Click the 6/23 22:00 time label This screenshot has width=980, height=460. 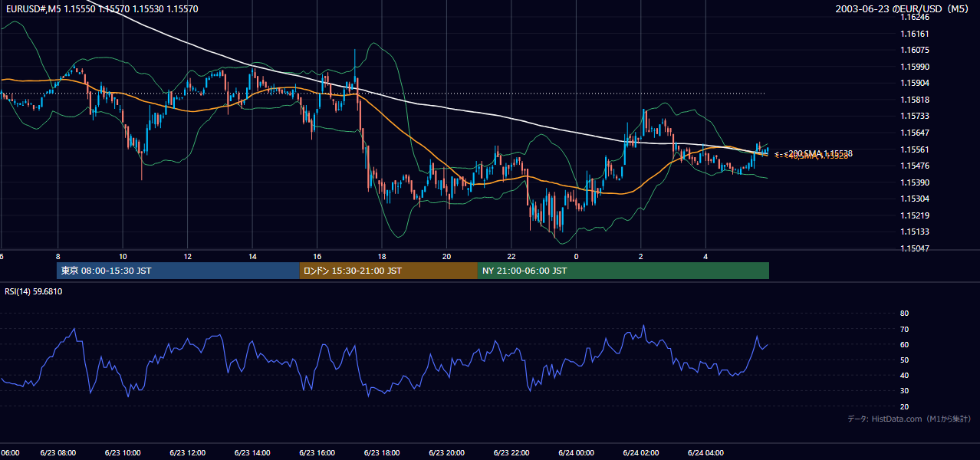511,453
